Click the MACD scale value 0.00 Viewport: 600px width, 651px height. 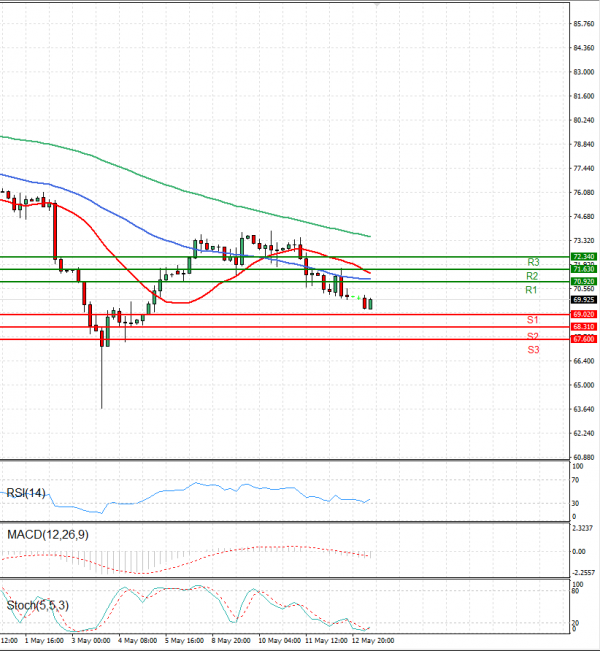[579, 551]
